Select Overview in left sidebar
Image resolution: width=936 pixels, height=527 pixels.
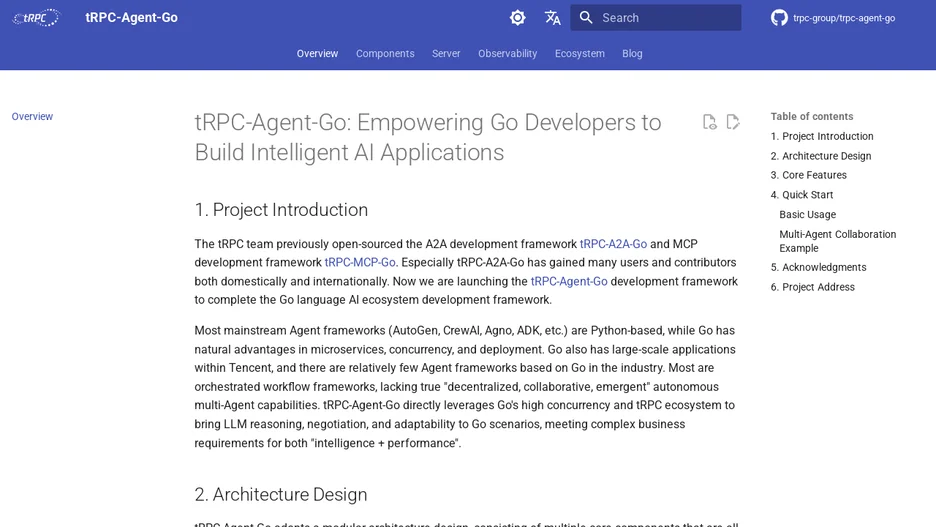click(32, 116)
